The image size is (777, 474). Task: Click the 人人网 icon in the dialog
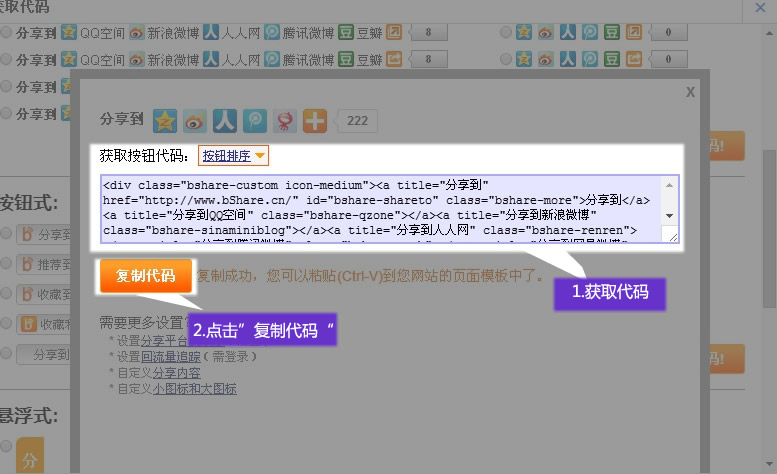tap(225, 121)
